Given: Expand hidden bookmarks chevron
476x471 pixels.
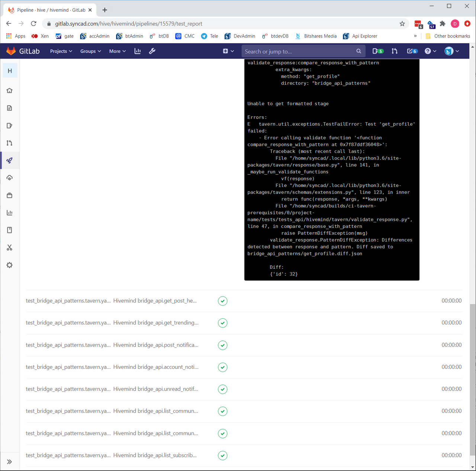Looking at the screenshot, I should click(x=415, y=36).
